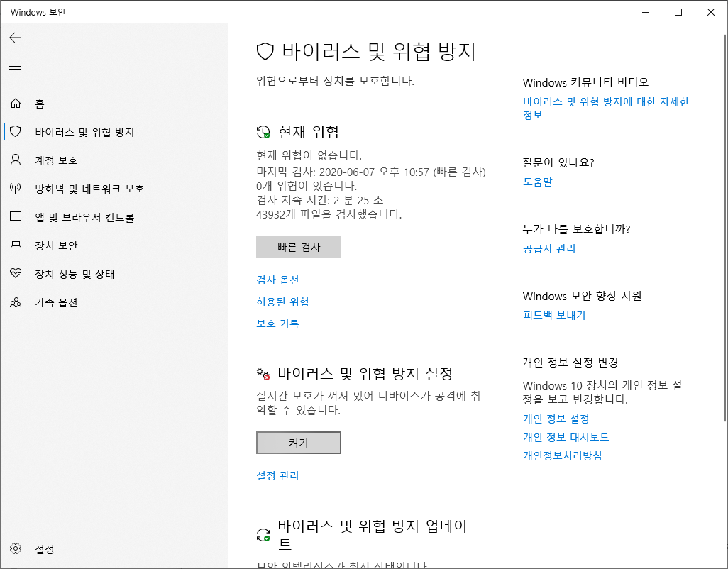
Task: Click 피드백 보내기 link
Action: 554,315
